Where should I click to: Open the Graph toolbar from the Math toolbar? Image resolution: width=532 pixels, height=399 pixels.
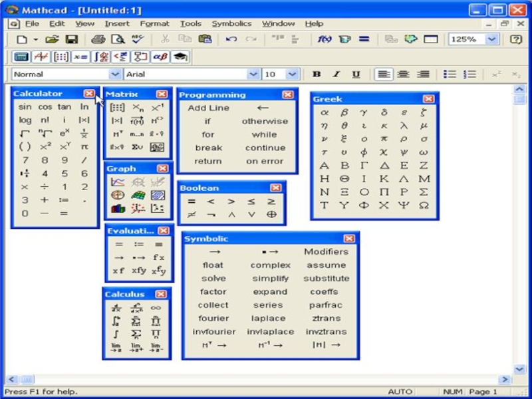[x=41, y=57]
